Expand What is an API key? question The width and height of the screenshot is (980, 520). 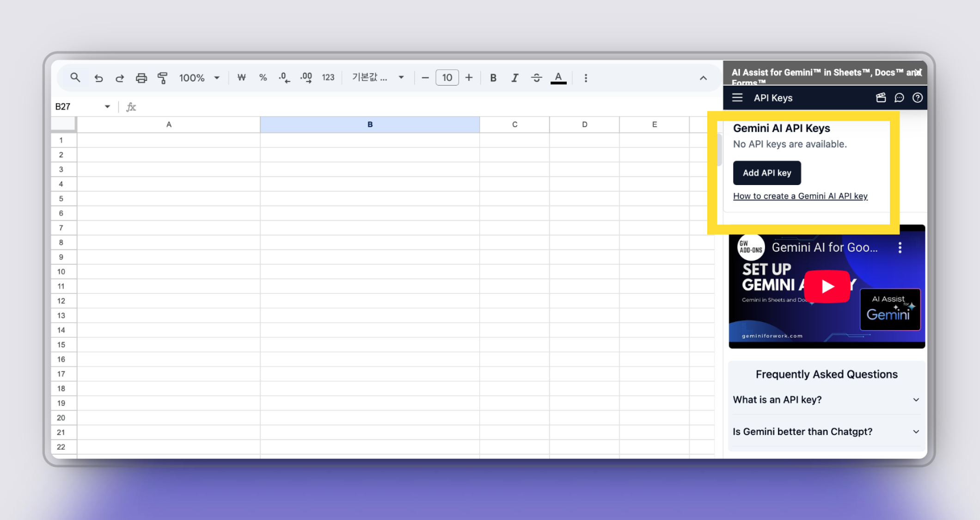point(827,400)
